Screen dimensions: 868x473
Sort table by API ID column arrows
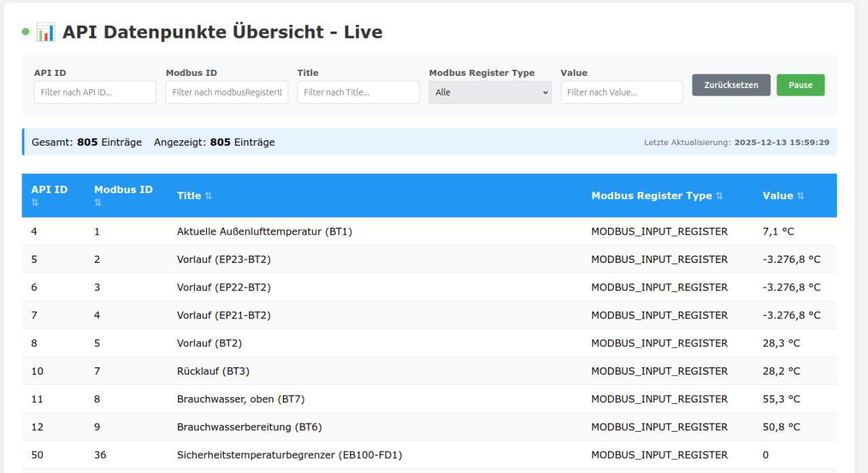point(35,202)
